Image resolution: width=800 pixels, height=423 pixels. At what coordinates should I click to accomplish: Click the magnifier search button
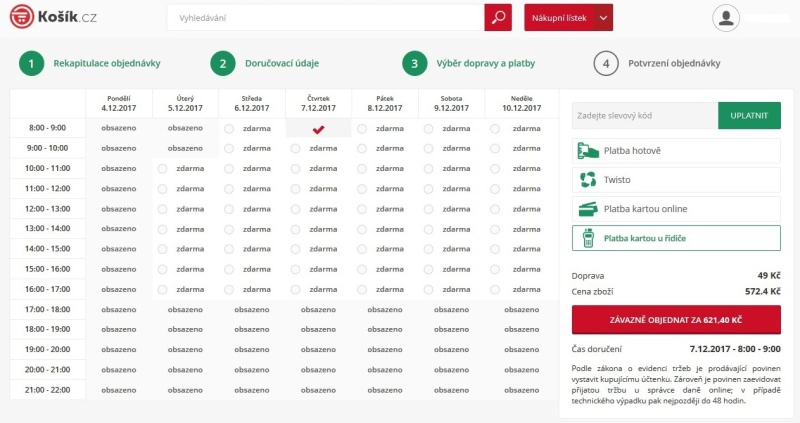click(x=498, y=17)
